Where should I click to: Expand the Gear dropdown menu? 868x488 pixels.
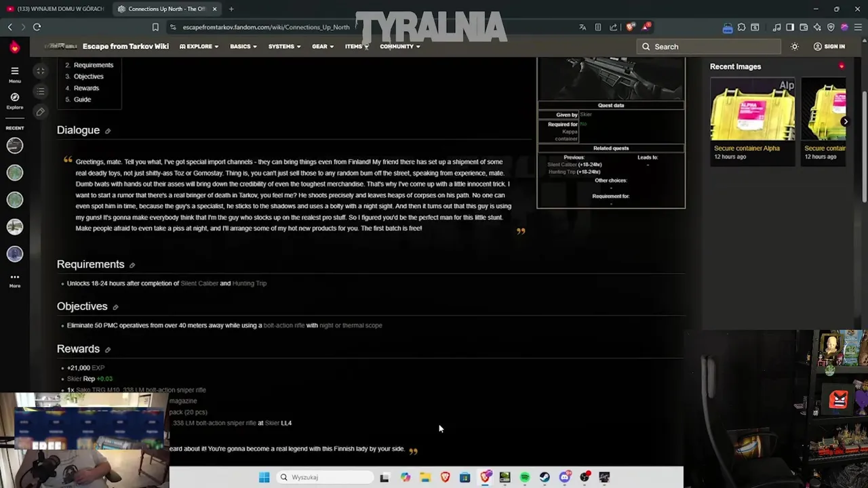(323, 47)
